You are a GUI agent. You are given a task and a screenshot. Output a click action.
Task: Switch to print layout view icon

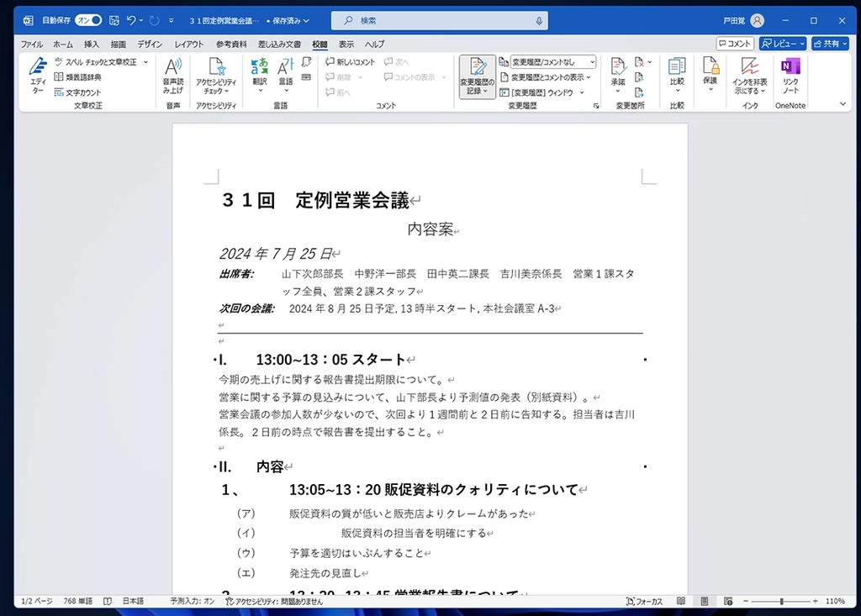pyautogui.click(x=705, y=601)
